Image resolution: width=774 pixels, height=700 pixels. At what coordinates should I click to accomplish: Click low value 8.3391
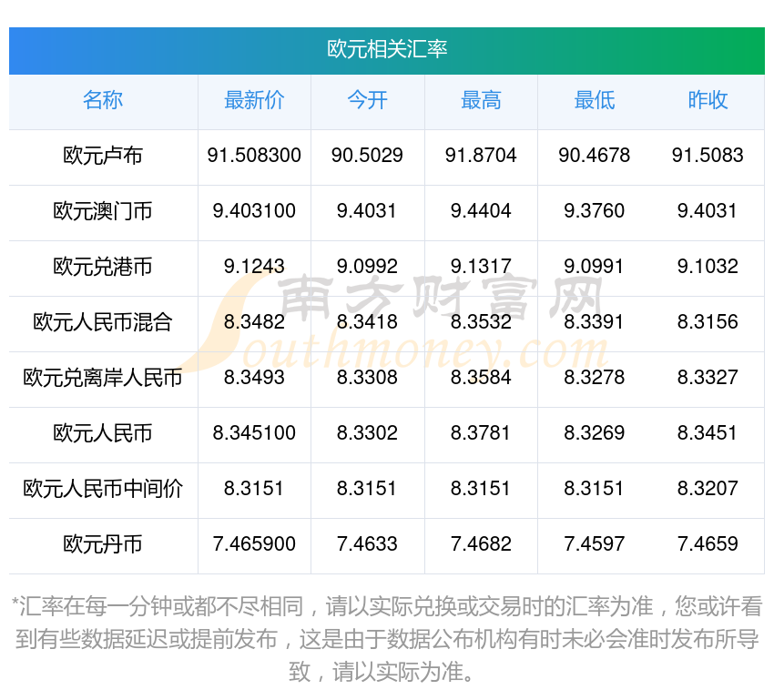tap(595, 322)
